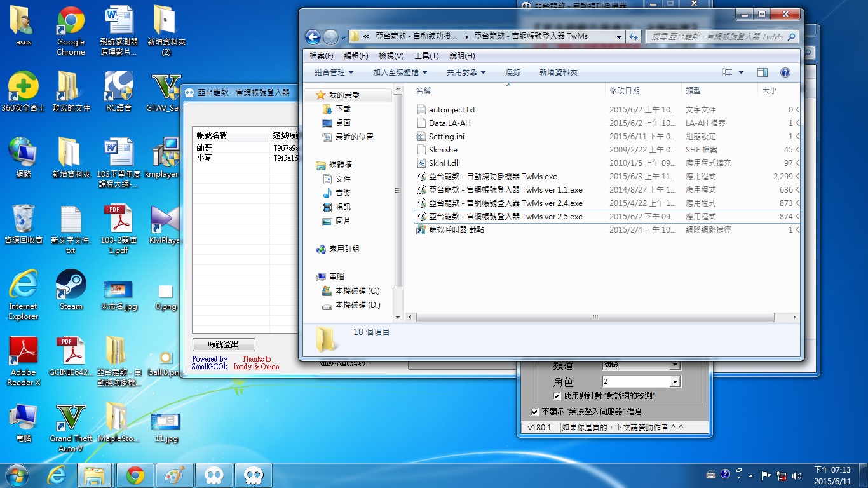Open the 說明(H) menu
Screen dimensions: 868x488
point(462,56)
